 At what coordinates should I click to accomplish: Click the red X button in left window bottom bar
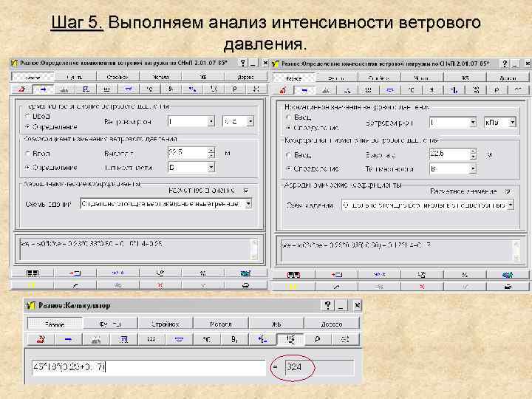tap(160, 285)
